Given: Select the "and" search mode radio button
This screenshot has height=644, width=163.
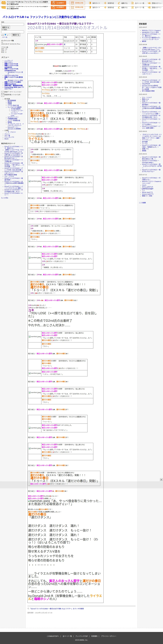Looking at the screenshot, I should 5,35.
